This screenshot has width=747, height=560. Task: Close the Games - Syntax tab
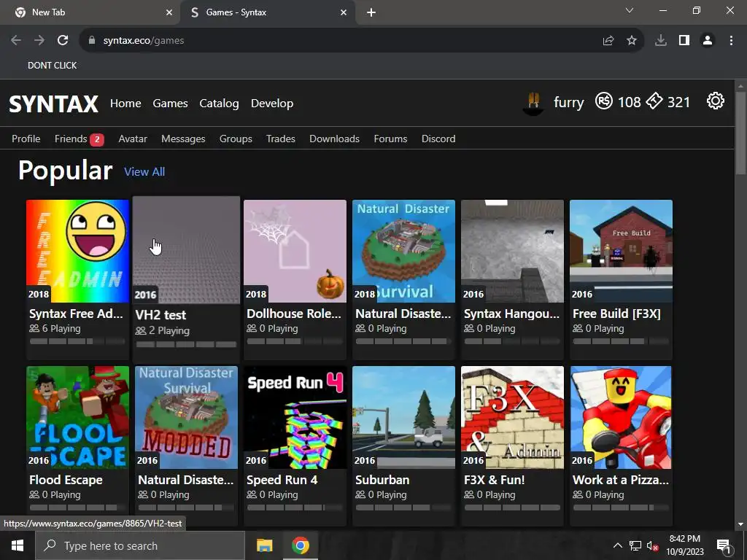click(344, 12)
